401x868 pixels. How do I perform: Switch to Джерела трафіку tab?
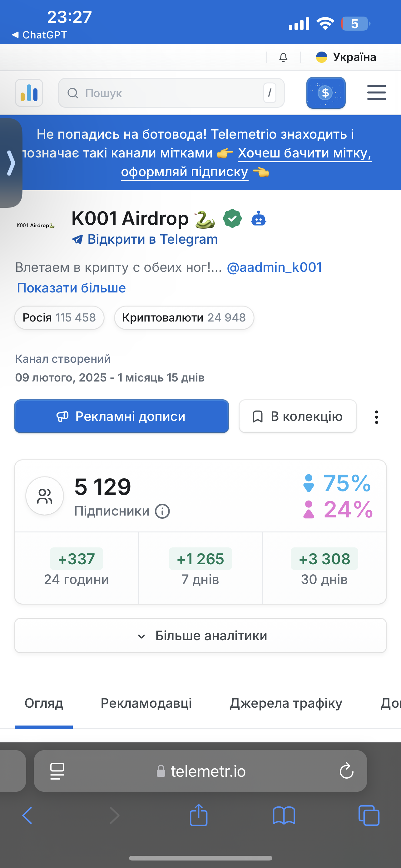click(286, 703)
